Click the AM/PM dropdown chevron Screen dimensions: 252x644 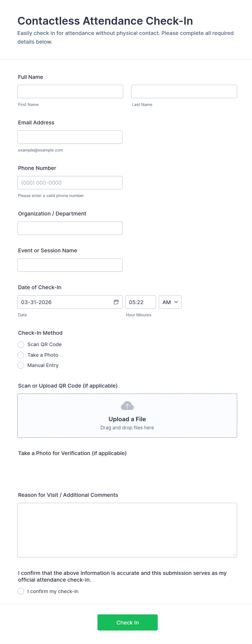point(176,302)
